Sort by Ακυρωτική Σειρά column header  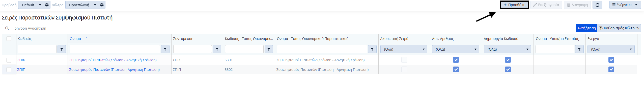pos(394,38)
